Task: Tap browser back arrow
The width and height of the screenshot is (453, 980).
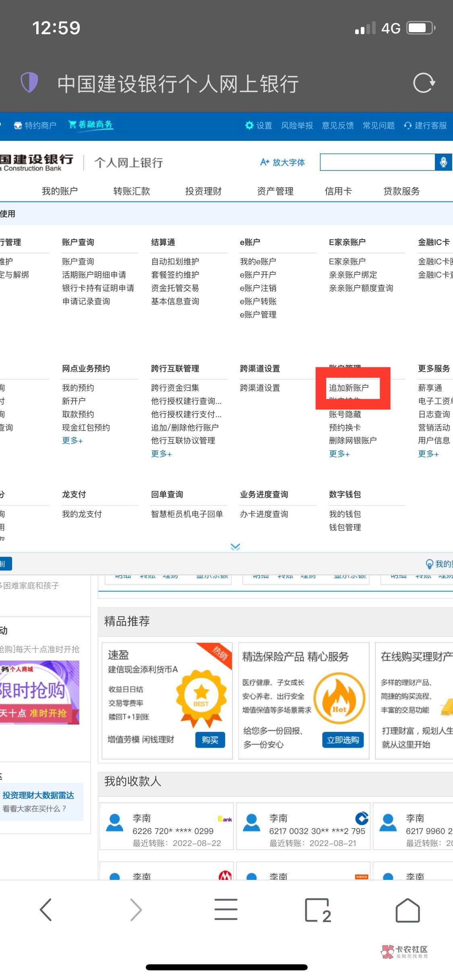Action: click(46, 910)
